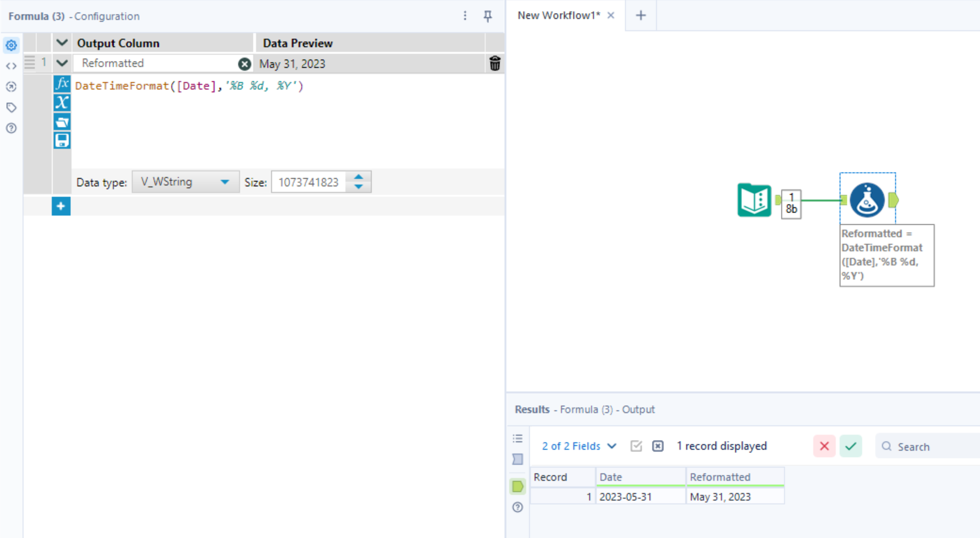980x538 pixels.
Task: Increase the Size value using the stepper arrows
Action: click(358, 178)
